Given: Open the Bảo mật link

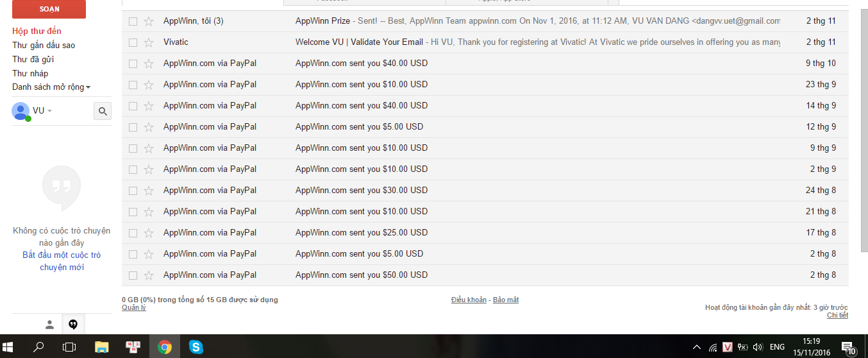Looking at the screenshot, I should 506,300.
